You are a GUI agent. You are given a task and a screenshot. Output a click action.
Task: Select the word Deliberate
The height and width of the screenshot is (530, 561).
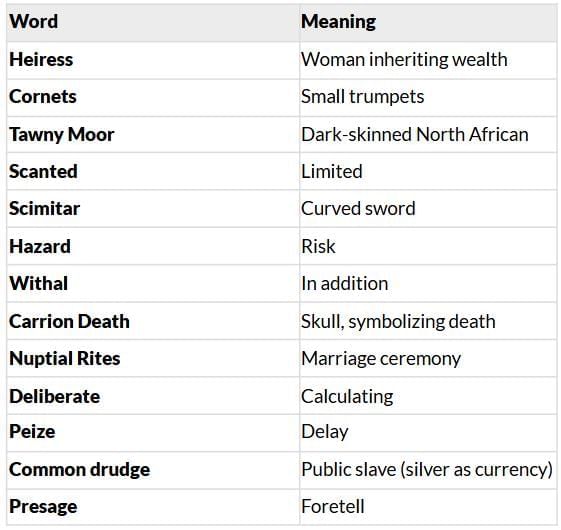(x=55, y=397)
